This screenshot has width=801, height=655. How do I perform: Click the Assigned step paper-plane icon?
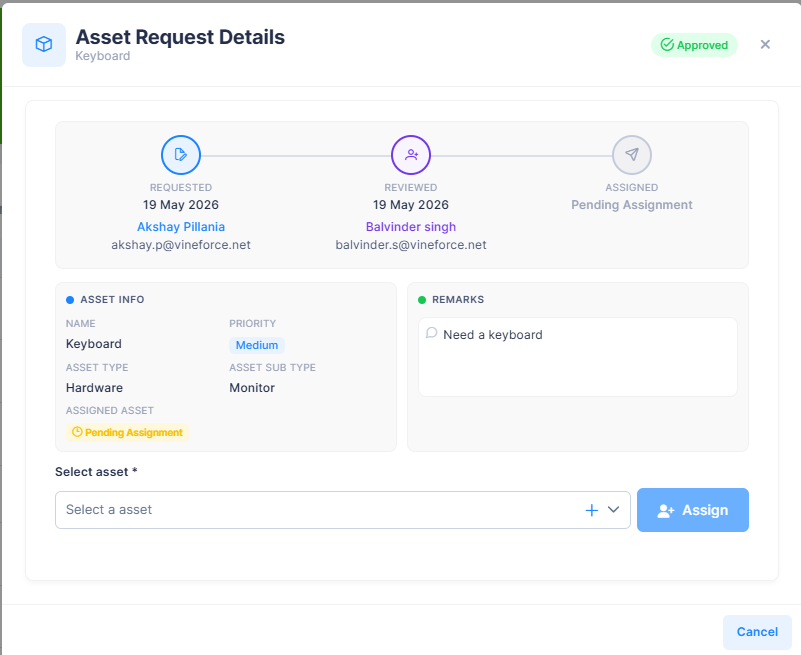click(632, 155)
